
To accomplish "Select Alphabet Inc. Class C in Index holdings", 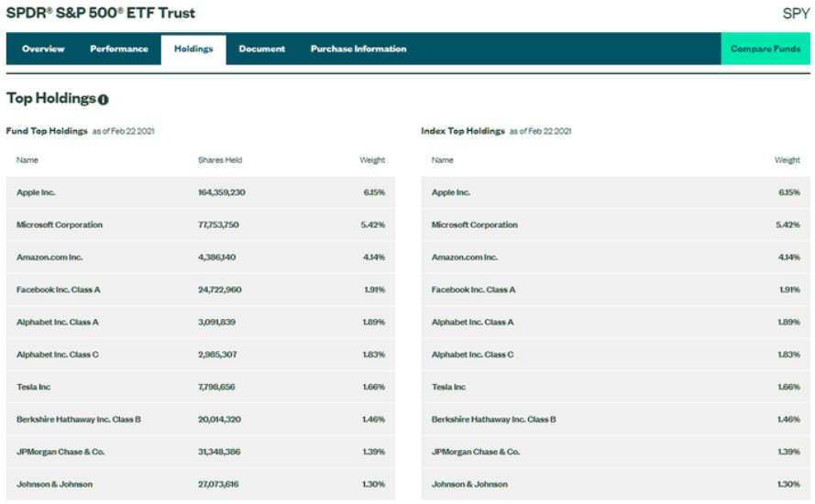I will coord(472,355).
